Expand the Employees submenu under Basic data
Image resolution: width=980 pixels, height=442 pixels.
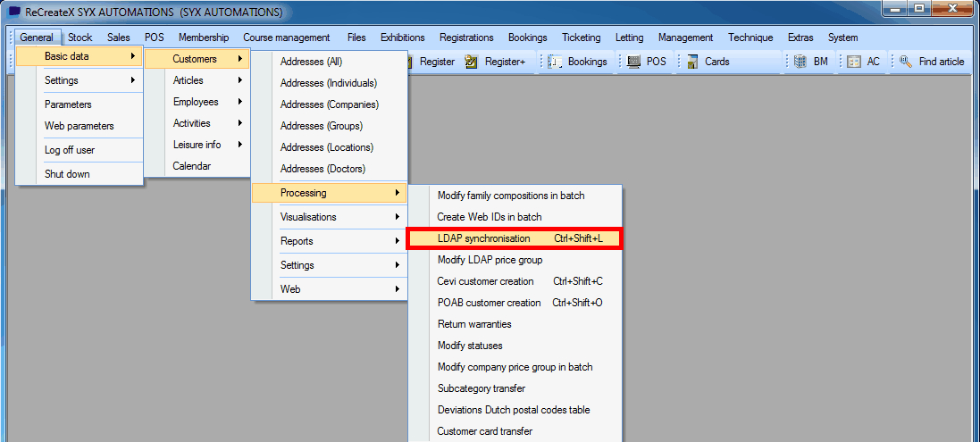[x=194, y=102]
